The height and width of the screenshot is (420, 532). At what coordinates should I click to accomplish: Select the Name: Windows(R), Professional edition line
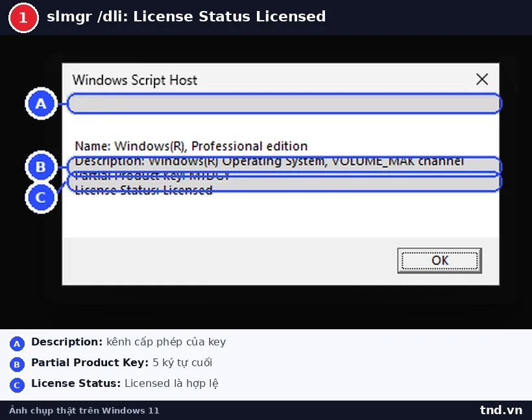(x=191, y=146)
